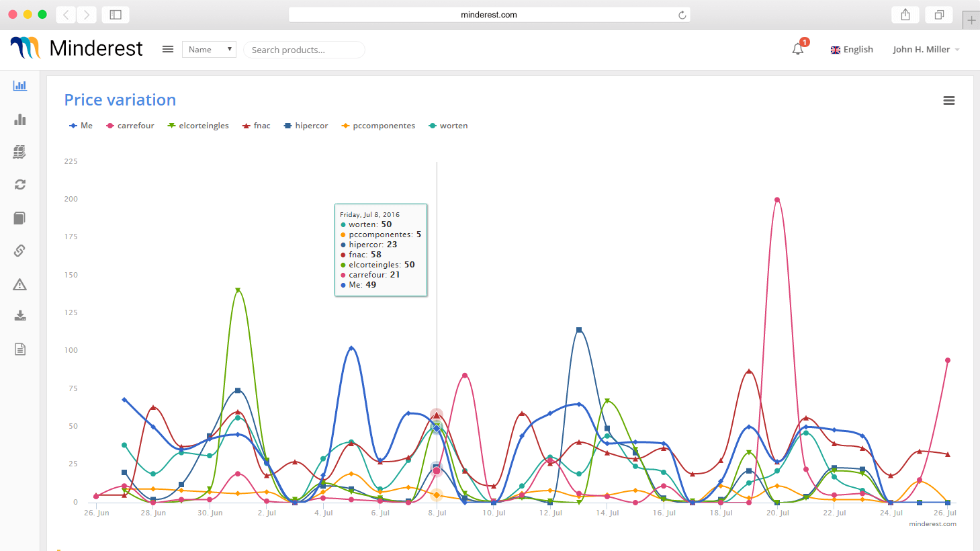Screen dimensions: 980x551
Task: Show all tabs with the tab overview button
Action: pyautogui.click(x=939, y=15)
